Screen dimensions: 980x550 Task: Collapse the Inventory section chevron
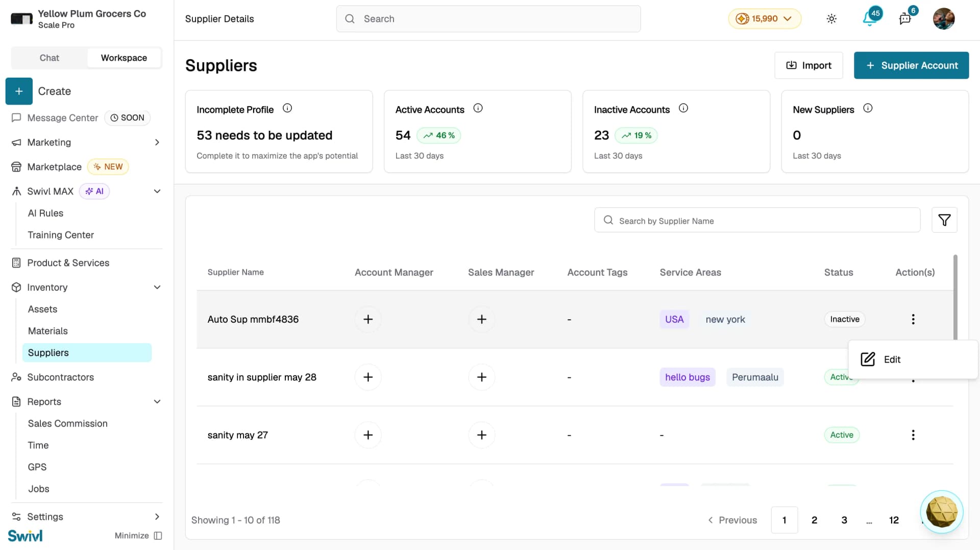(157, 288)
